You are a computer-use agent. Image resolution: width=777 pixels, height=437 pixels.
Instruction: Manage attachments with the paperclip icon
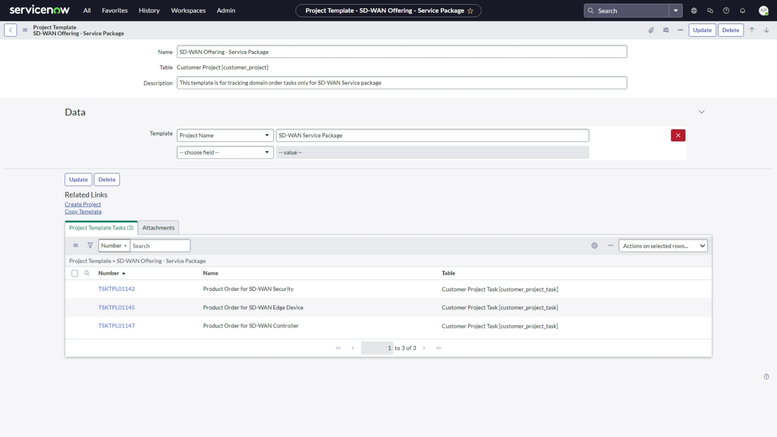pyautogui.click(x=651, y=30)
